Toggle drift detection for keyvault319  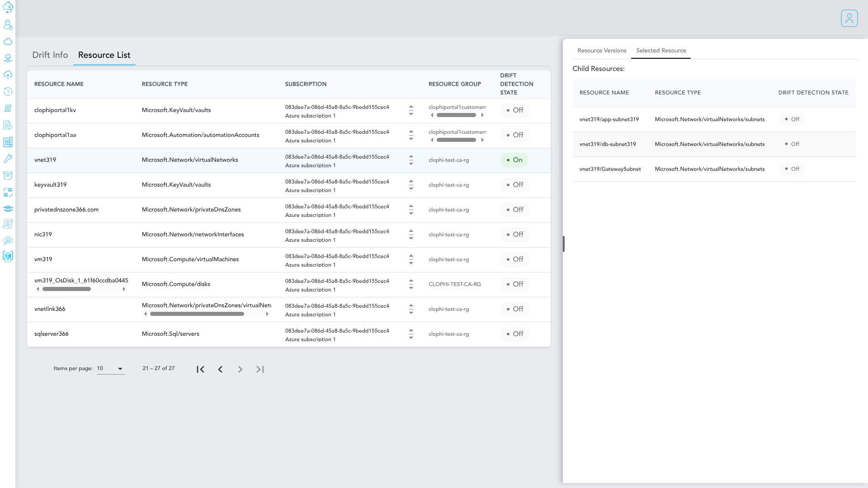click(x=514, y=185)
